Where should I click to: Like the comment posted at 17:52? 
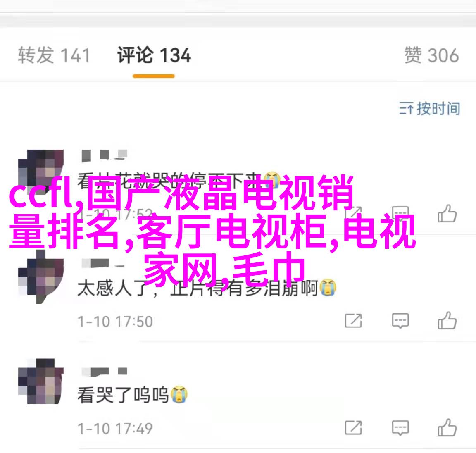(x=447, y=213)
